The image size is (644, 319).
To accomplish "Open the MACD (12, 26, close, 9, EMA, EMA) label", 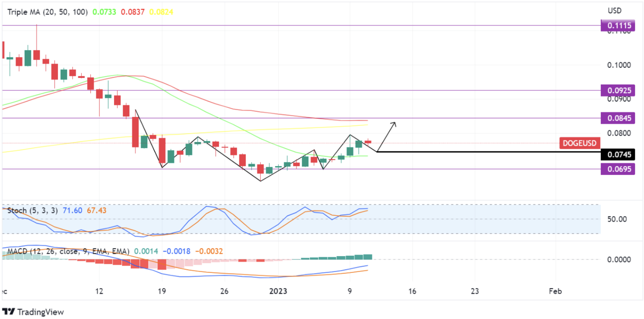I will (68, 251).
